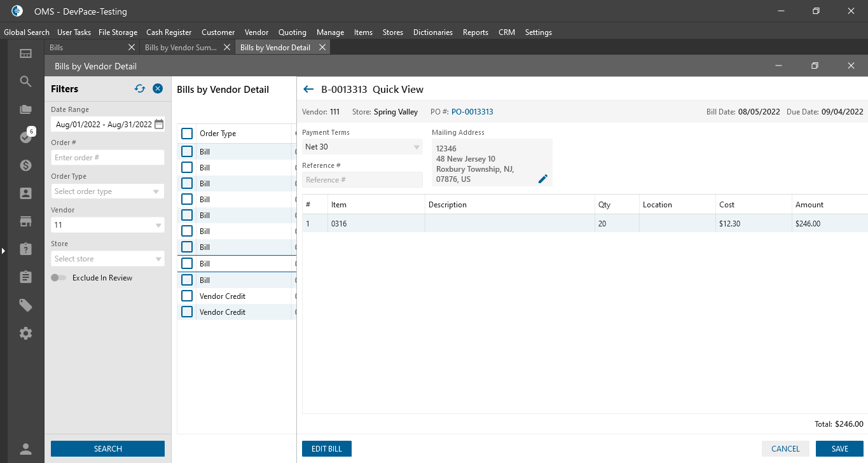
Task: Open the Reports menu
Action: coord(475,32)
